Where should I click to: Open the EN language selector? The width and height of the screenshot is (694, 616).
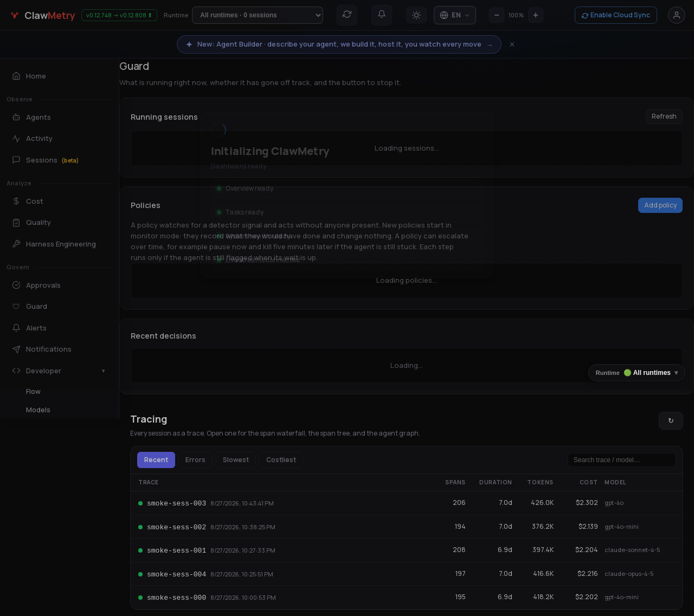tap(455, 15)
